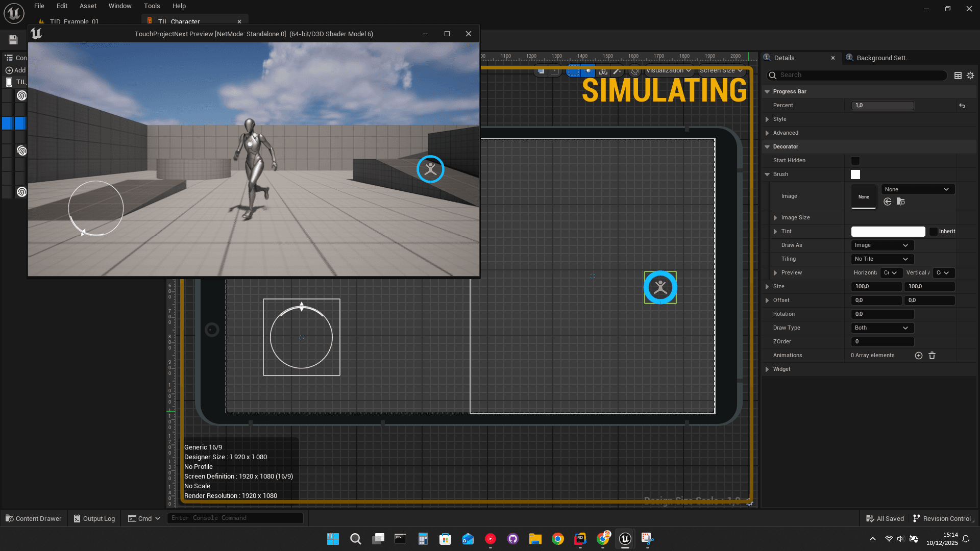Switch Details to property matrix table view
The width and height of the screenshot is (980, 551).
(x=958, y=76)
